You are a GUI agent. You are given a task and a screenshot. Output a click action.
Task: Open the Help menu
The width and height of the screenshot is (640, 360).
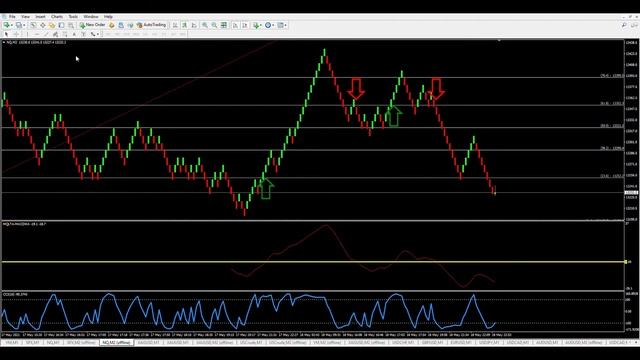click(108, 17)
